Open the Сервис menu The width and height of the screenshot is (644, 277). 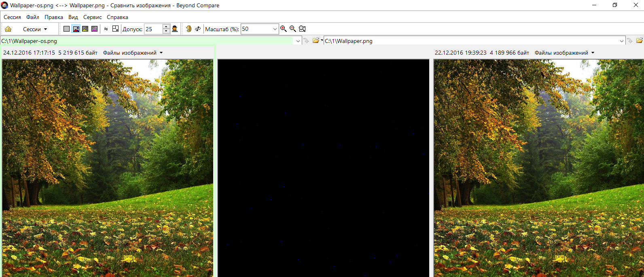tap(92, 17)
